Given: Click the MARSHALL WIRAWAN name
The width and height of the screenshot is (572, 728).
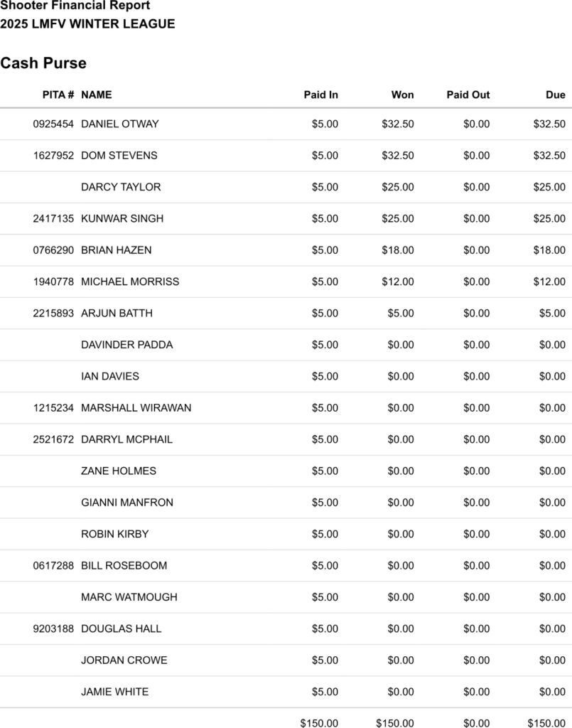Looking at the screenshot, I should tap(136, 408).
